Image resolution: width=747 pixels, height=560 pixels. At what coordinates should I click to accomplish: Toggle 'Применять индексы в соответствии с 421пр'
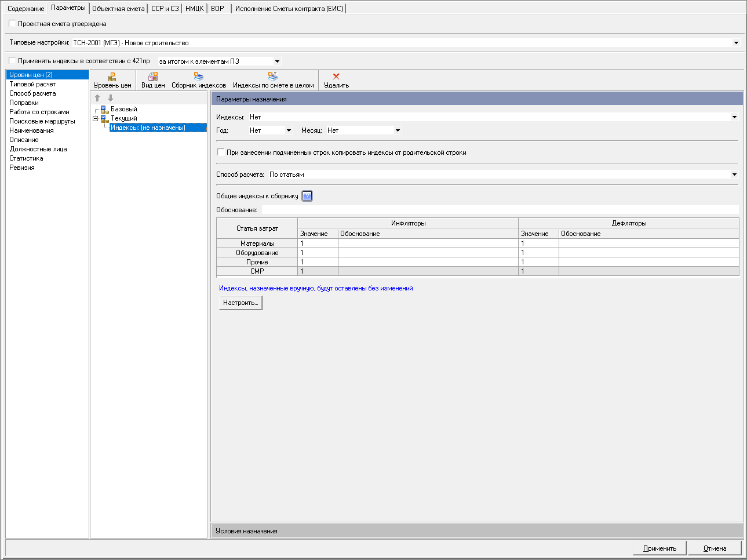click(13, 61)
